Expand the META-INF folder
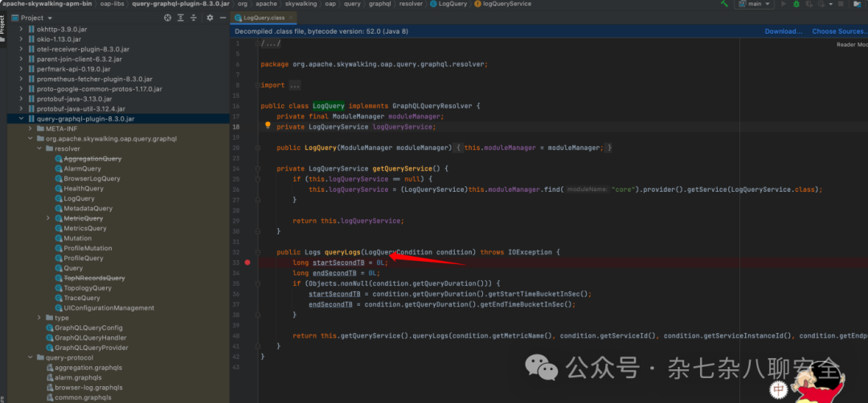868x403 pixels. point(31,128)
